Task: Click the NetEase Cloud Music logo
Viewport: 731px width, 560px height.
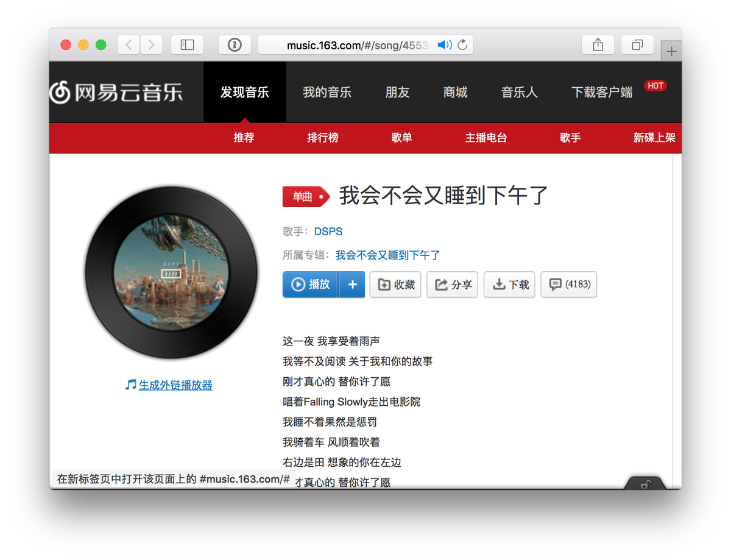Action: [116, 92]
